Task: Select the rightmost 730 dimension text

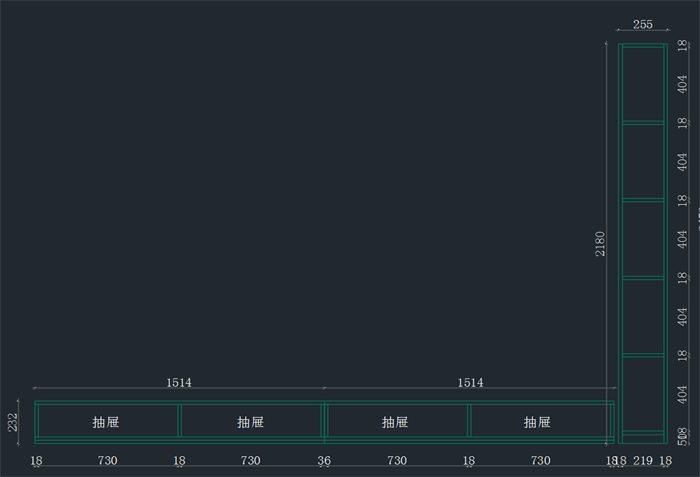Action: 540,461
